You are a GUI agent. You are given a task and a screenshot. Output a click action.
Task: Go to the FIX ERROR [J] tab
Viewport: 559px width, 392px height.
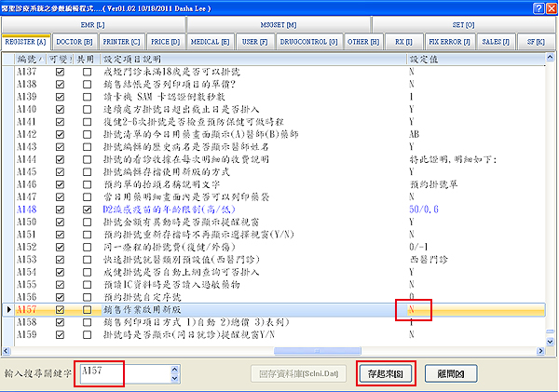(451, 41)
